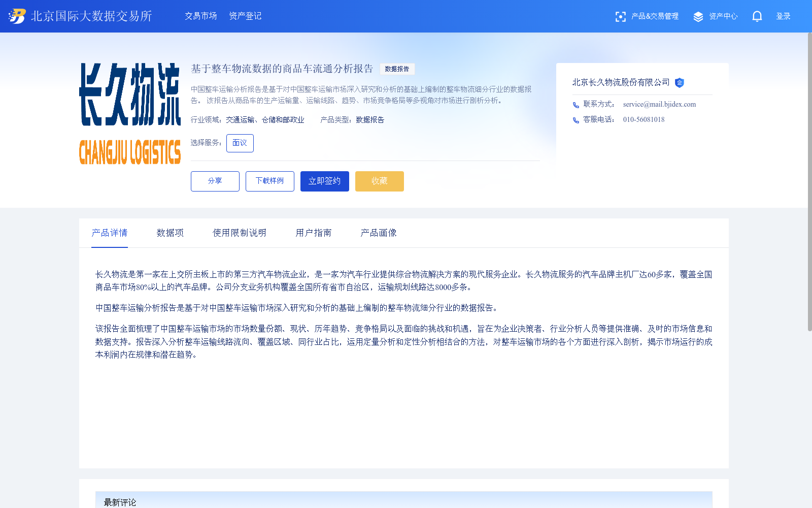The width and height of the screenshot is (812, 508).
Task: Click the 最新评论 section header
Action: [404, 500]
